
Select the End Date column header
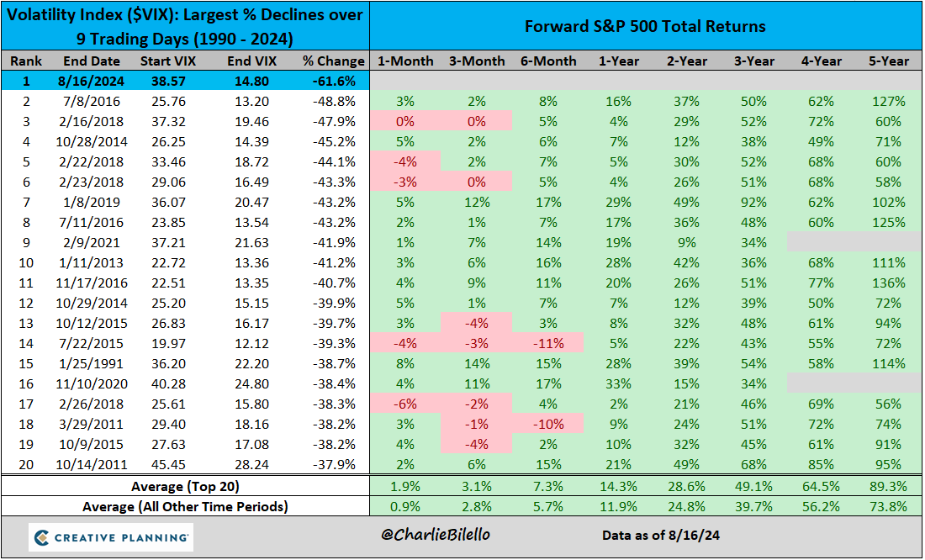[91, 61]
